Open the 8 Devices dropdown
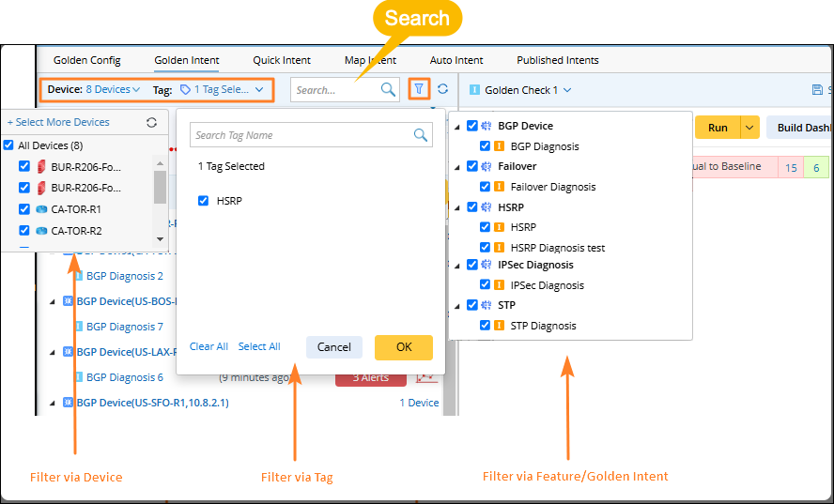834x504 pixels. point(113,89)
